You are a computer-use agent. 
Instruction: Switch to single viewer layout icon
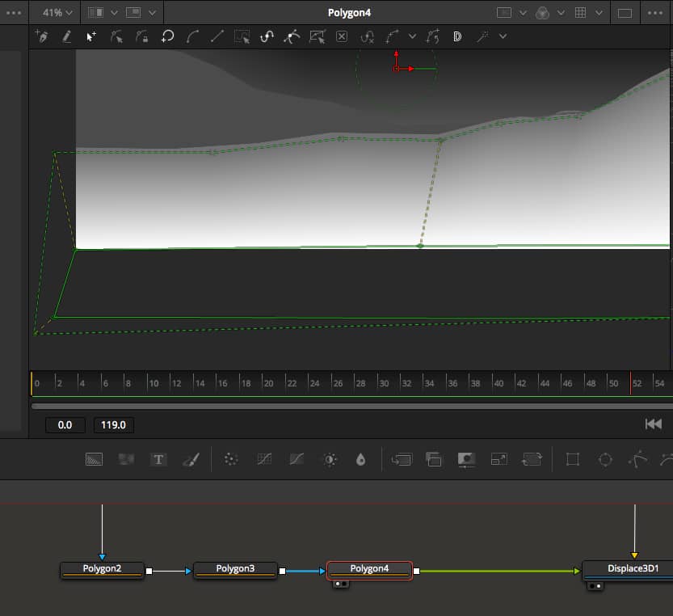click(625, 13)
